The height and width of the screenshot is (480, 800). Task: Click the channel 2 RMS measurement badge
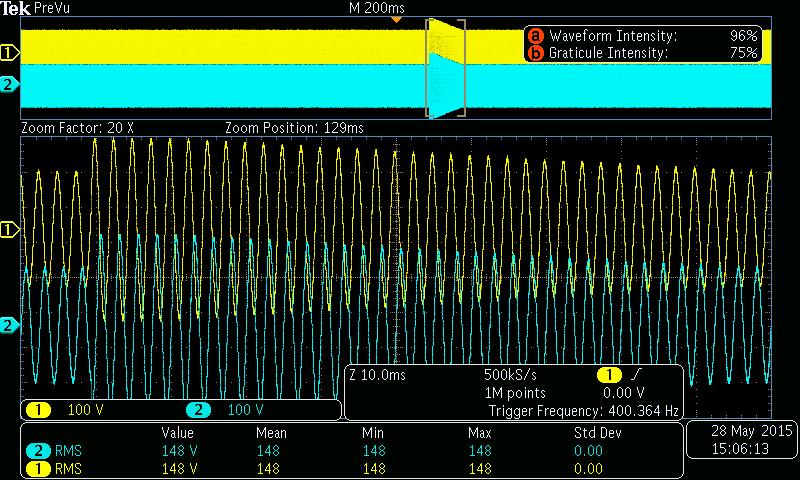38,451
